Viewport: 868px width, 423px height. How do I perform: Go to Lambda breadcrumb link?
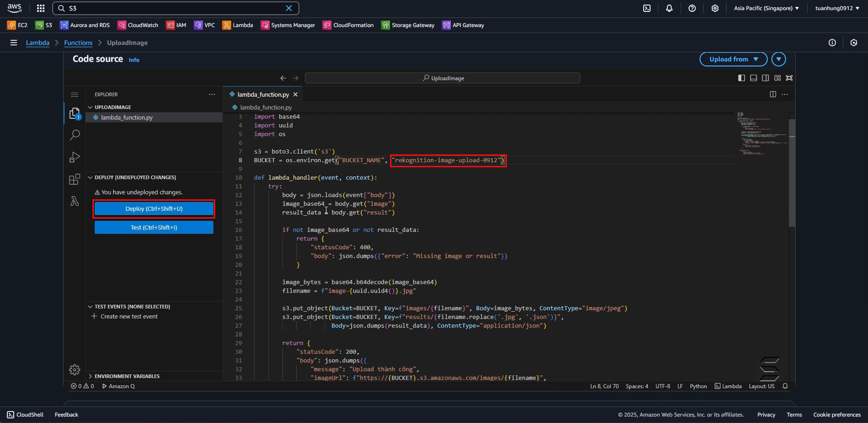[x=38, y=43]
